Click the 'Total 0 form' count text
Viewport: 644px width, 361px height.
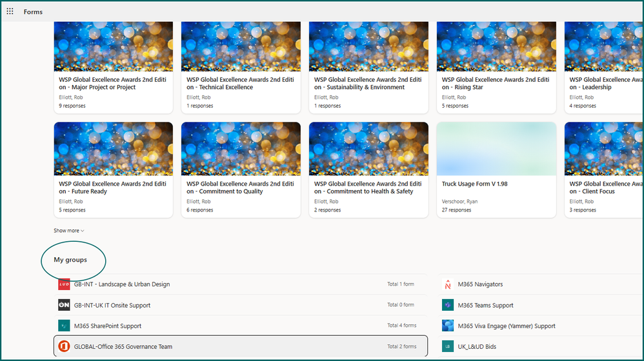pos(401,305)
